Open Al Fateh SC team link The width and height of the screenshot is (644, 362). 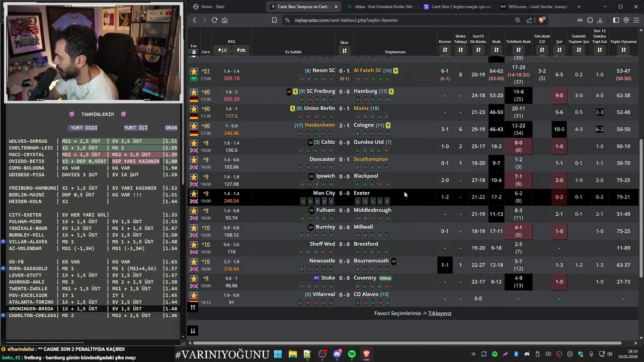(x=367, y=70)
